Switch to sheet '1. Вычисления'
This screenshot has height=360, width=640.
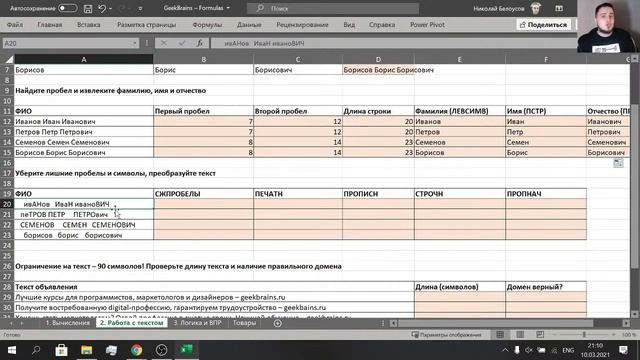[x=67, y=323]
